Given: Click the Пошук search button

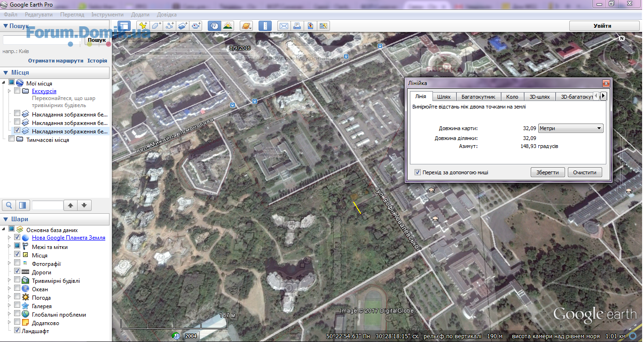Looking at the screenshot, I should click(96, 40).
